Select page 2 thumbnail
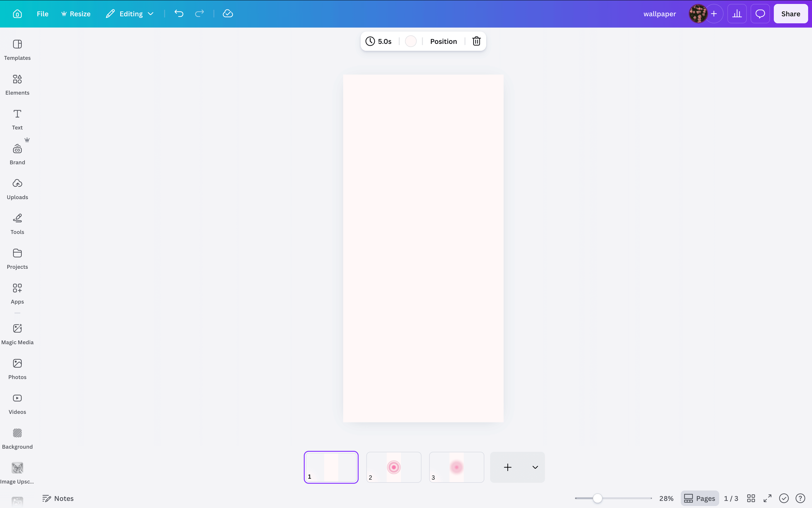The height and width of the screenshot is (508, 812). pyautogui.click(x=393, y=467)
